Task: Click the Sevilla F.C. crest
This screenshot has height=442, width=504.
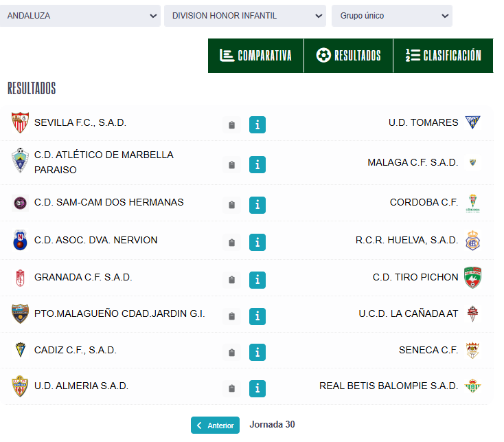Action: coord(20,122)
